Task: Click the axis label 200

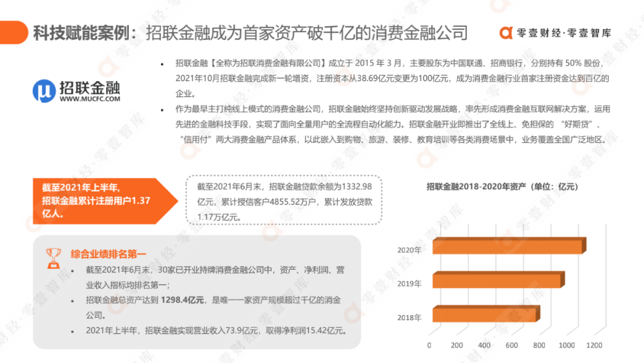Action: [457, 345]
